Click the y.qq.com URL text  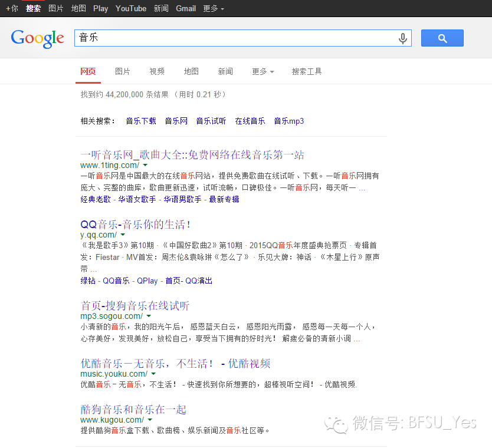(x=98, y=235)
